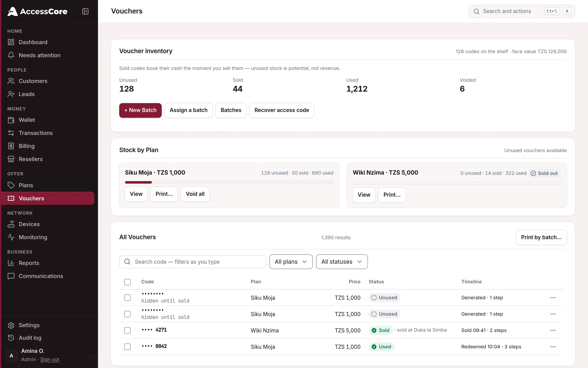Open the Print by batch menu

coord(541,237)
